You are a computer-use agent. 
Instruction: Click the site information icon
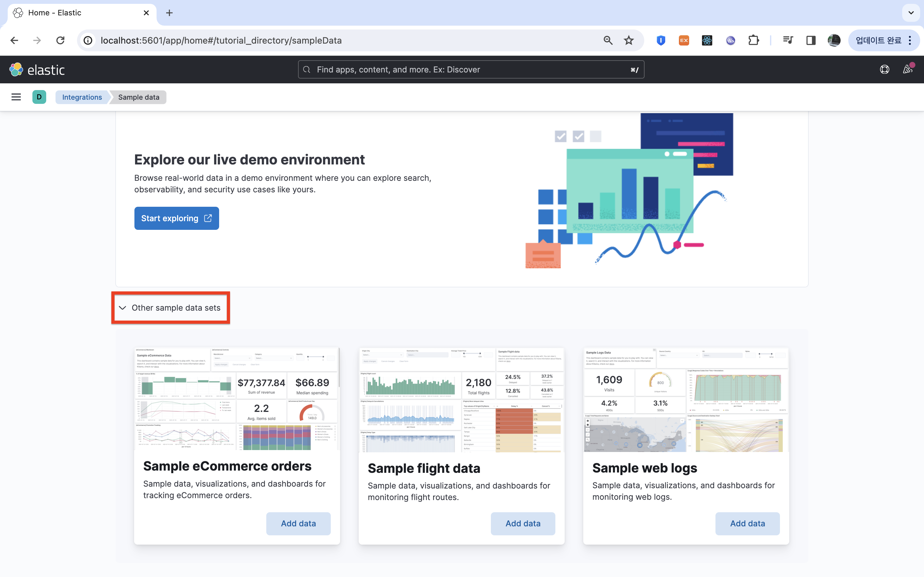click(88, 40)
